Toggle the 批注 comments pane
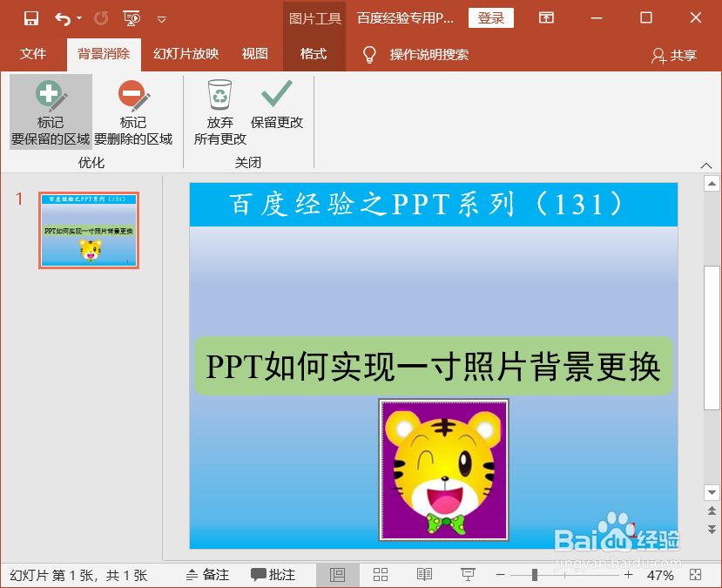Image resolution: width=722 pixels, height=588 pixels. coord(273,575)
